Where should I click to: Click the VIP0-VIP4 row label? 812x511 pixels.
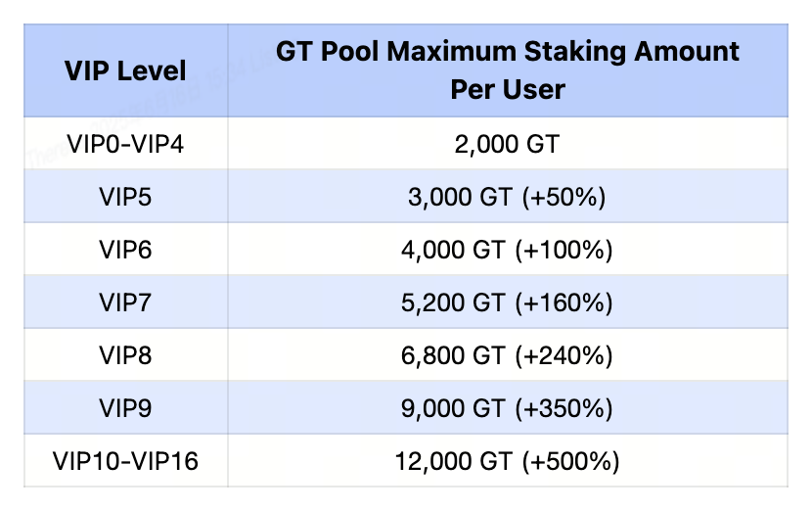tap(125, 145)
